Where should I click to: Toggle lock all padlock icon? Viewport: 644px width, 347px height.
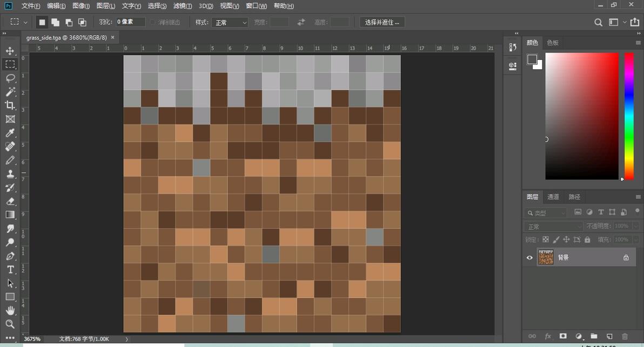(x=587, y=239)
